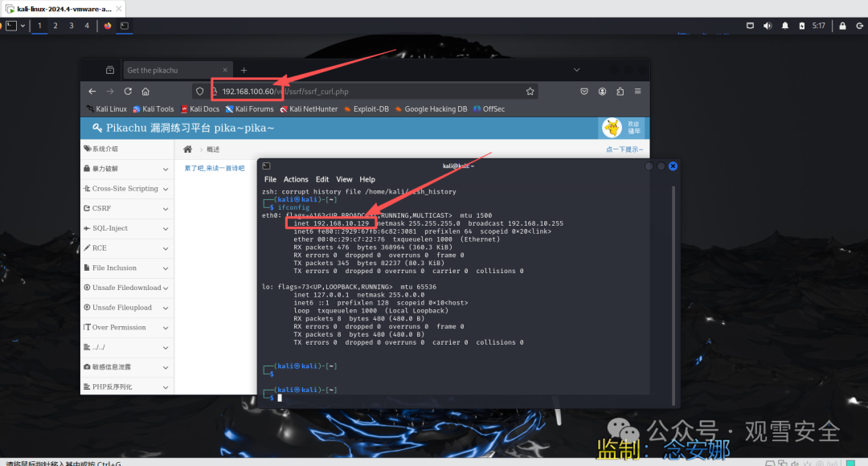
Task: Open the terminal Edit menu
Action: tap(322, 179)
